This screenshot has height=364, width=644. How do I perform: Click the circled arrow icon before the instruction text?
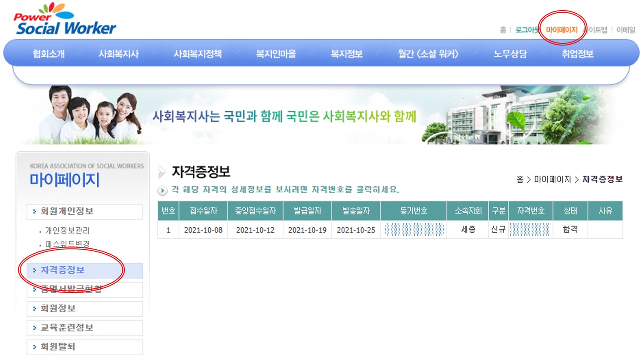coord(162,190)
